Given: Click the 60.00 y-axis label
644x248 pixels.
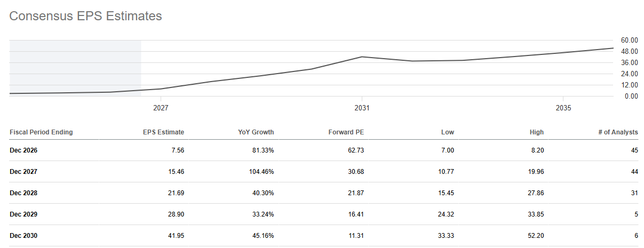Looking at the screenshot, I should pyautogui.click(x=630, y=40).
